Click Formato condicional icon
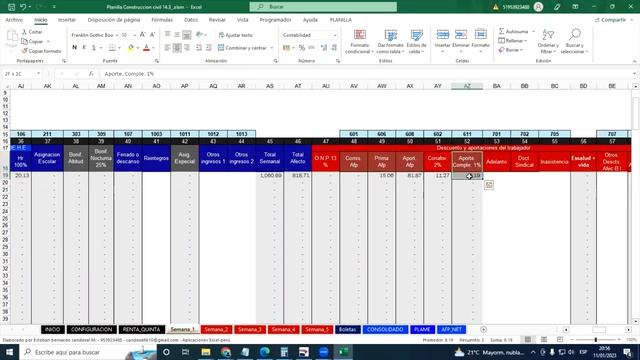The width and height of the screenshot is (640, 360). pos(360,35)
